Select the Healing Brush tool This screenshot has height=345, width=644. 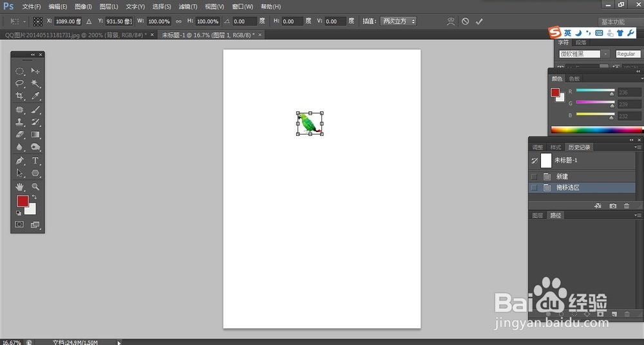coord(19,109)
